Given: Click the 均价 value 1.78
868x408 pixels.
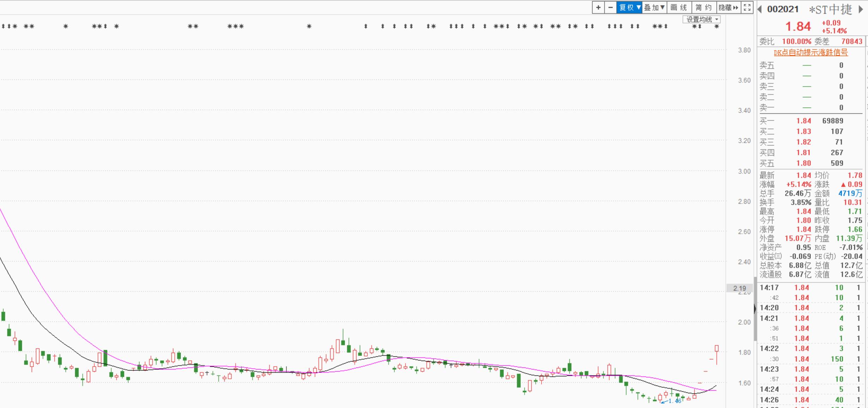Looking at the screenshot, I should pyautogui.click(x=855, y=175).
